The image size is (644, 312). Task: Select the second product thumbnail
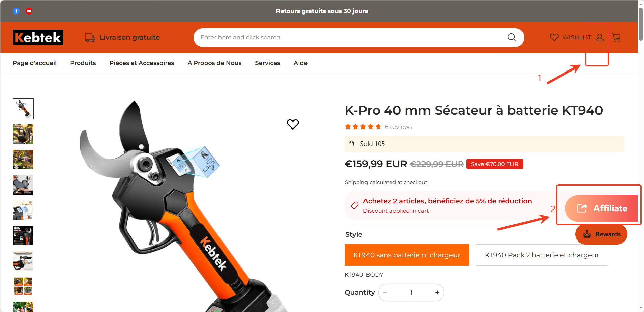(23, 134)
